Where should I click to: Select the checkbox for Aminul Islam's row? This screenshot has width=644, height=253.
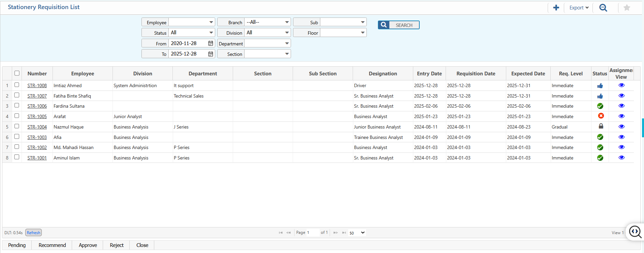point(17,157)
